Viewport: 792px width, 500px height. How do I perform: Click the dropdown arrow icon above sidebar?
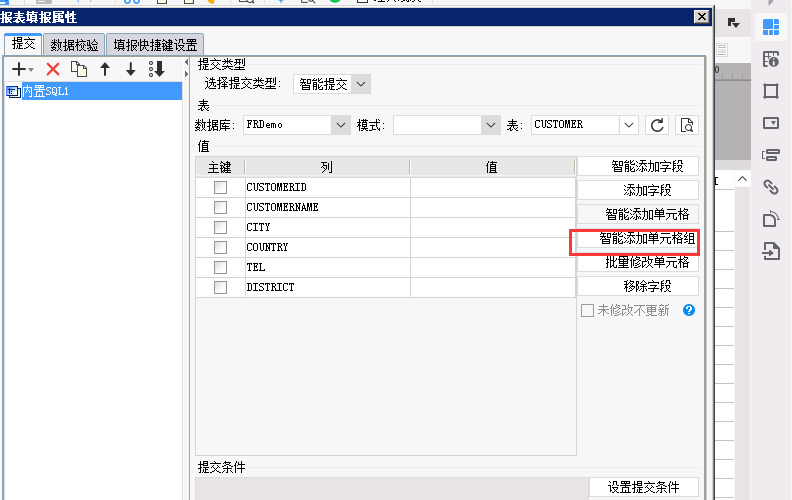coord(733,23)
